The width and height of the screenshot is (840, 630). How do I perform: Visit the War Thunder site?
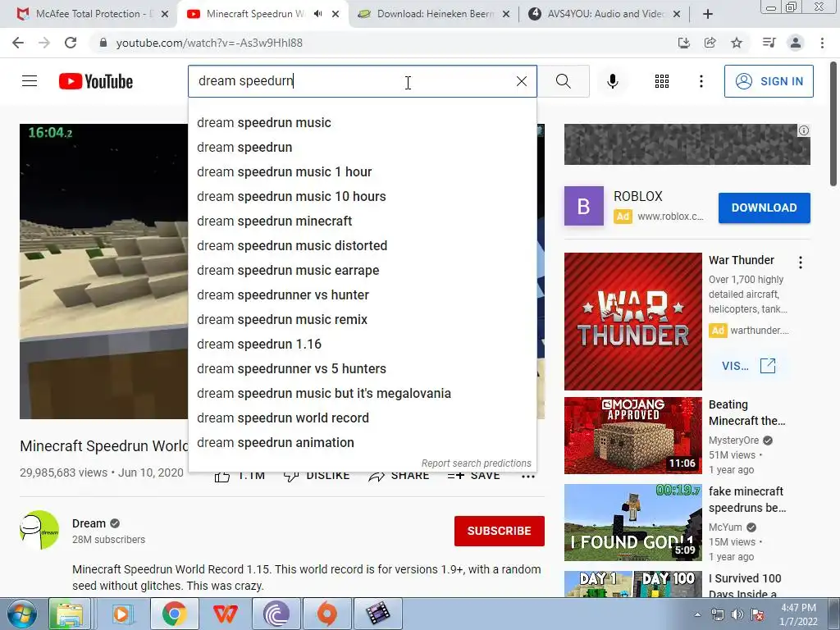point(748,366)
